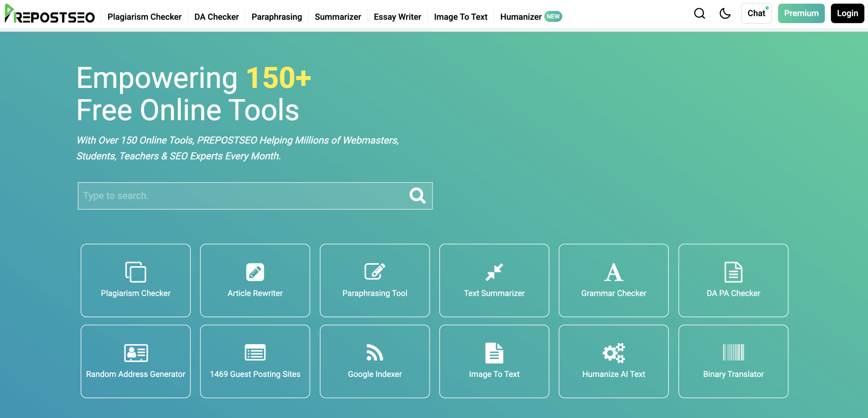Click the Login button

coord(847,14)
